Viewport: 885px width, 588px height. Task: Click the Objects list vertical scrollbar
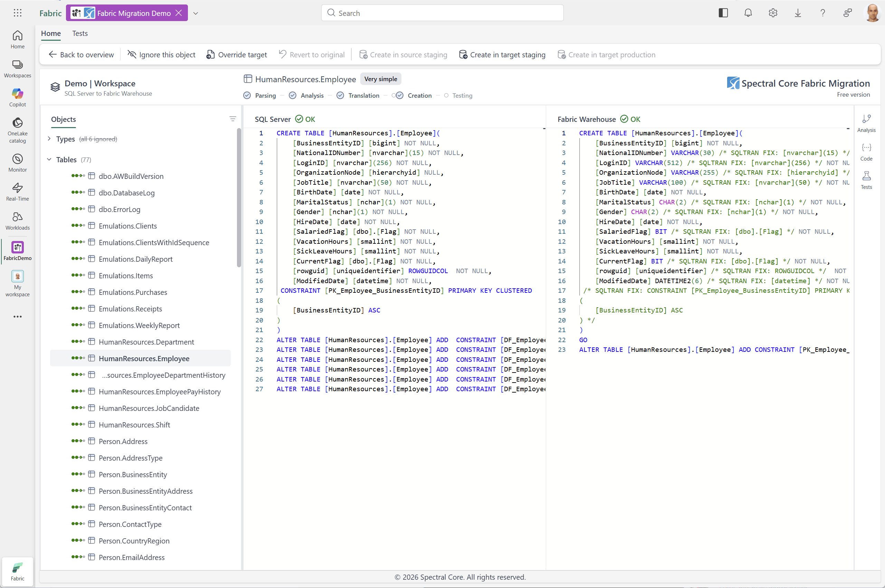pyautogui.click(x=239, y=197)
